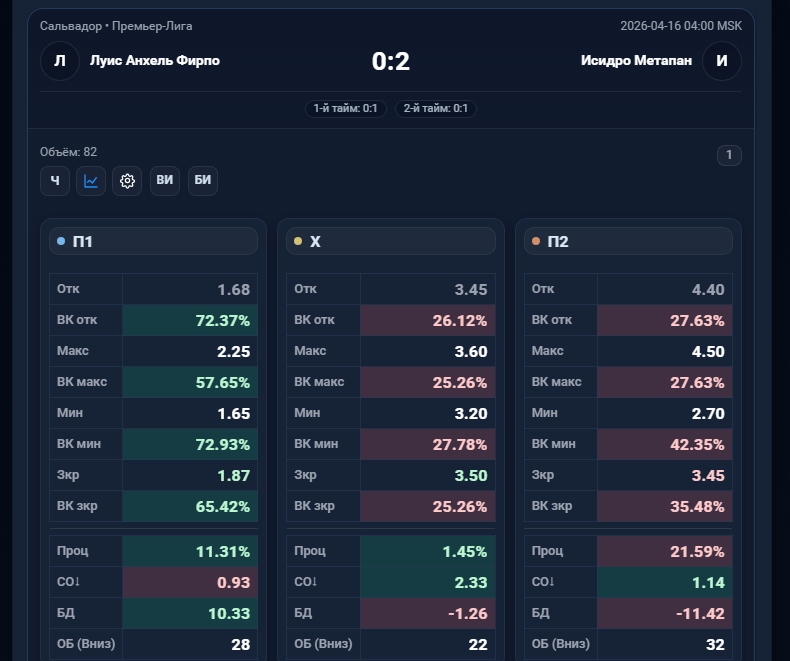Viewport: 790px width, 661px height.
Task: Click the match score 0:2
Action: [390, 61]
